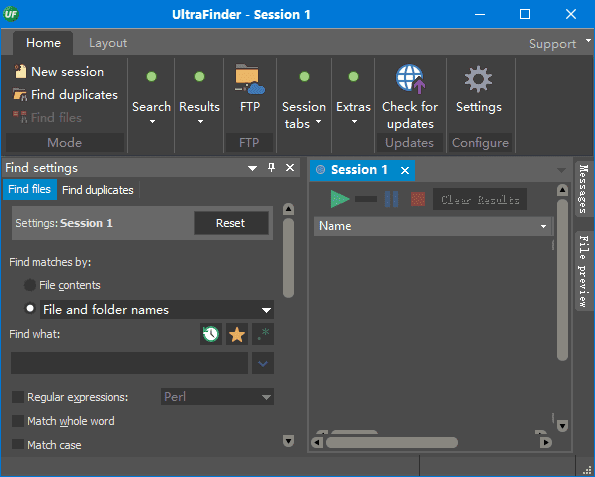This screenshot has height=477, width=595.
Task: Close the Session 1 tab
Action: [405, 170]
